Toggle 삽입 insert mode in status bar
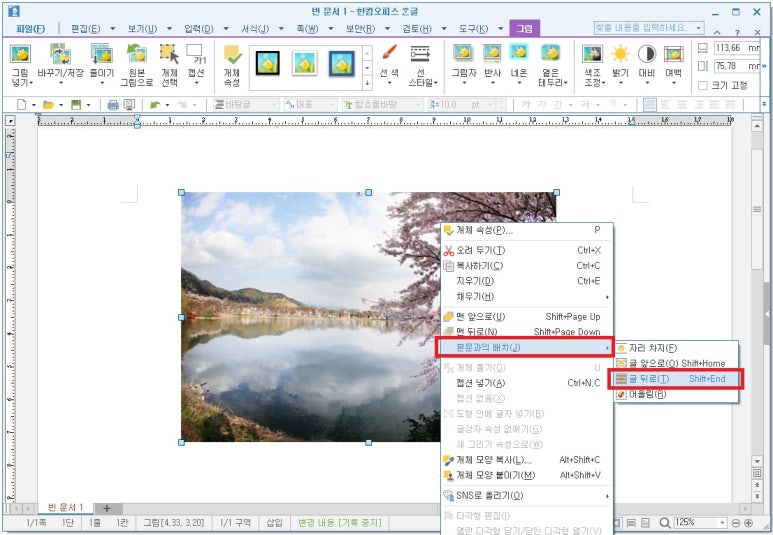Image resolution: width=773 pixels, height=535 pixels. click(x=275, y=523)
